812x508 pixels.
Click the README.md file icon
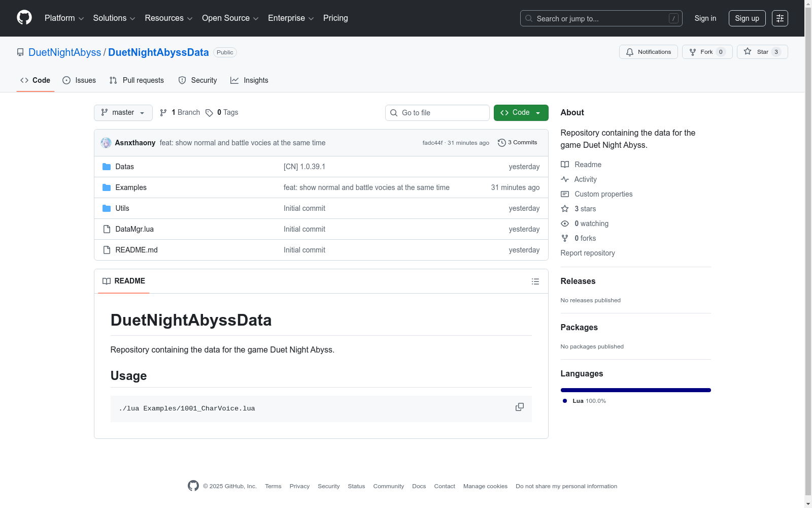pos(107,250)
